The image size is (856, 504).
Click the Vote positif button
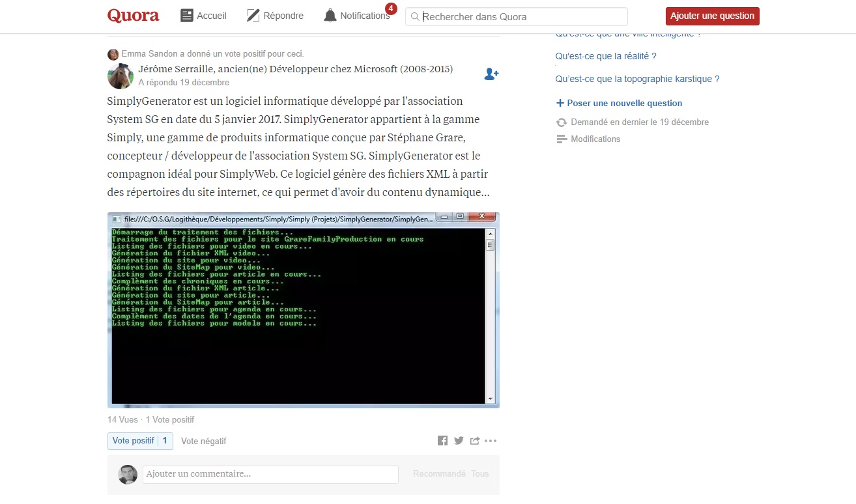(x=140, y=441)
